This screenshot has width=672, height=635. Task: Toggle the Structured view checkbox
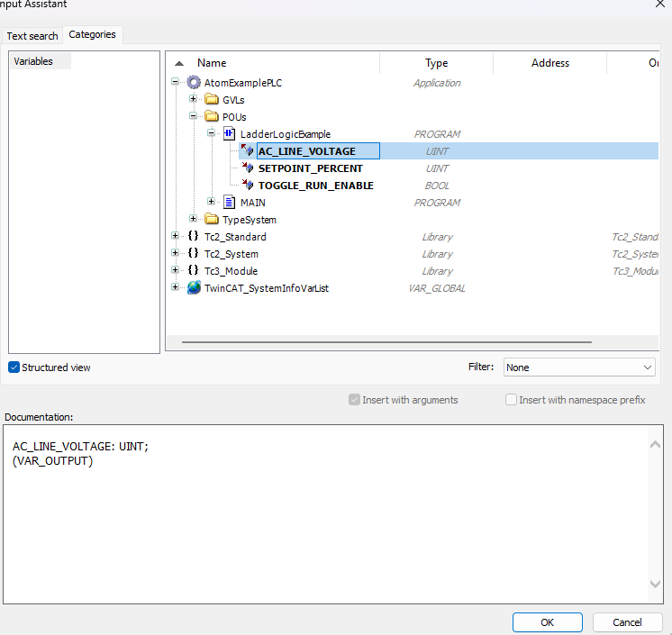(14, 367)
